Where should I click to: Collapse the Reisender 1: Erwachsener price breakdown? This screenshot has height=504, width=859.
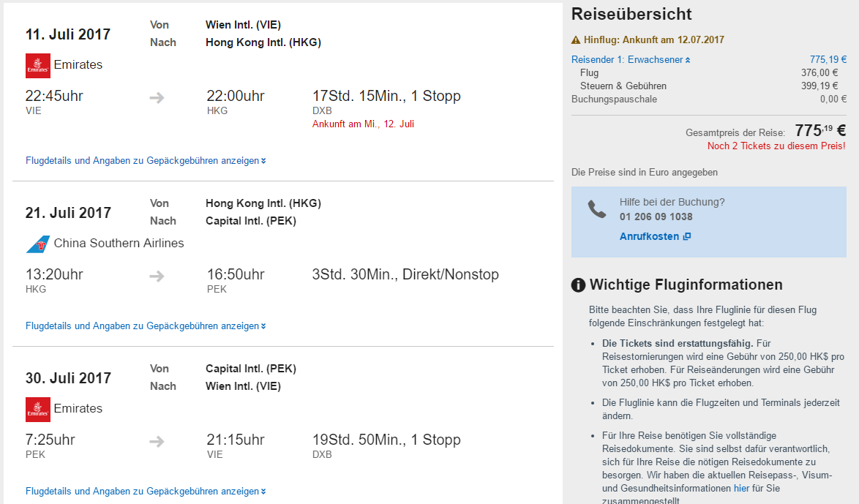(631, 60)
